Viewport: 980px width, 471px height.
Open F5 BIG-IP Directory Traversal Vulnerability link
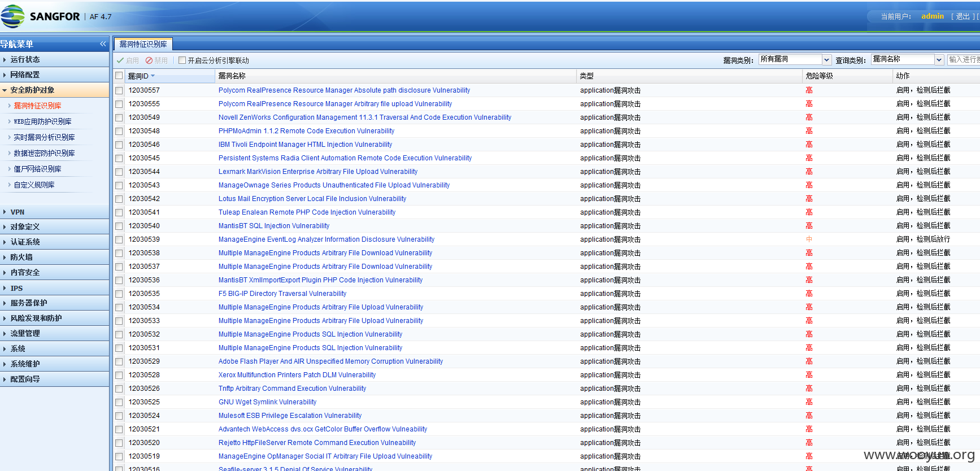tap(282, 294)
